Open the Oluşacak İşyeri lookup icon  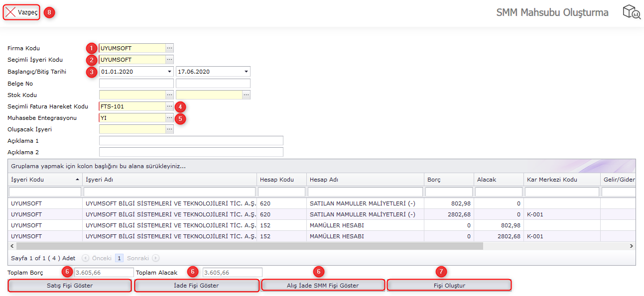tap(170, 130)
